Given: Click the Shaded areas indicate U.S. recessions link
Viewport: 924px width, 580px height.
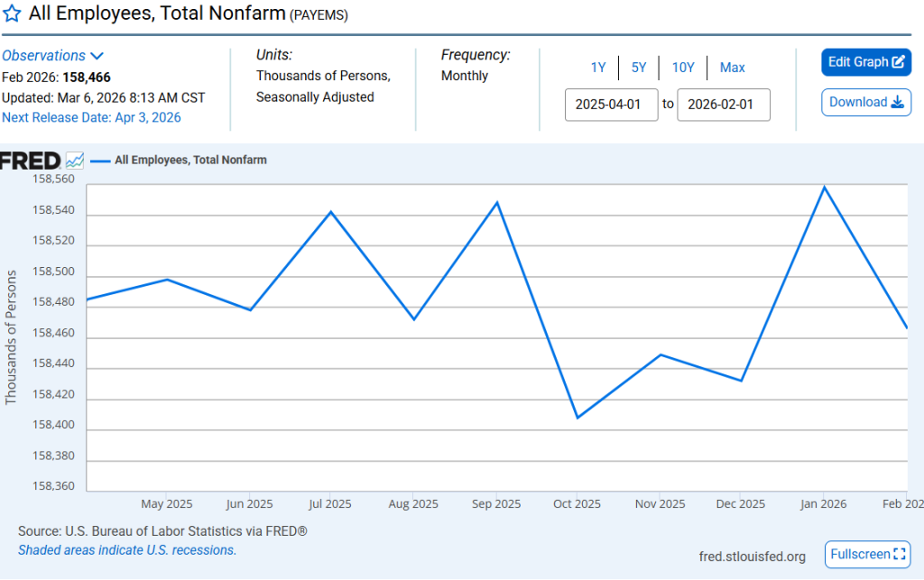Looking at the screenshot, I should point(127,550).
